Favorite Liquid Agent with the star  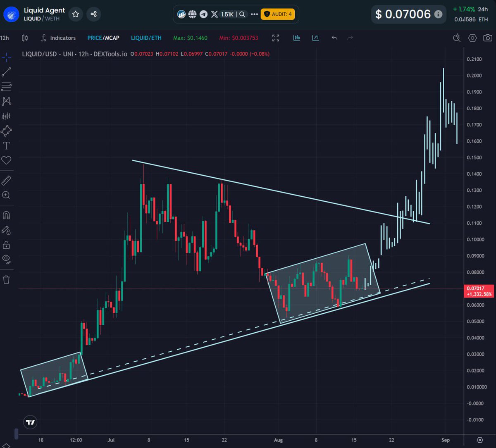(75, 14)
